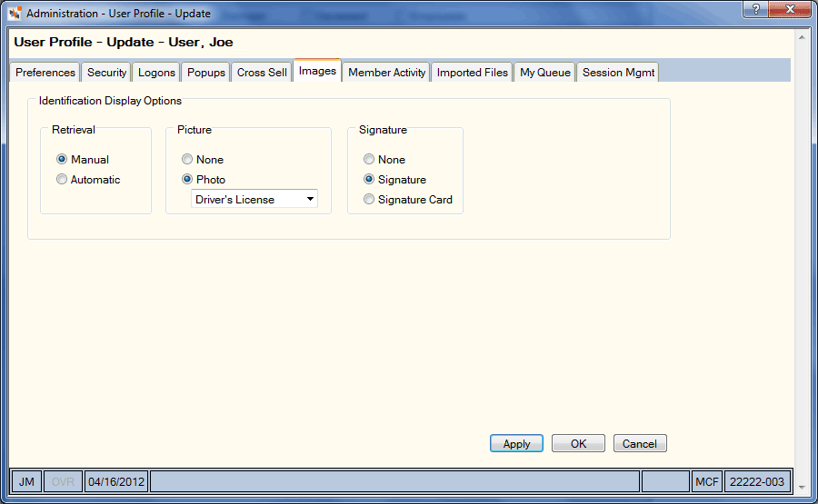Select the Manual retrieval option
This screenshot has width=818, height=504.
(83, 160)
